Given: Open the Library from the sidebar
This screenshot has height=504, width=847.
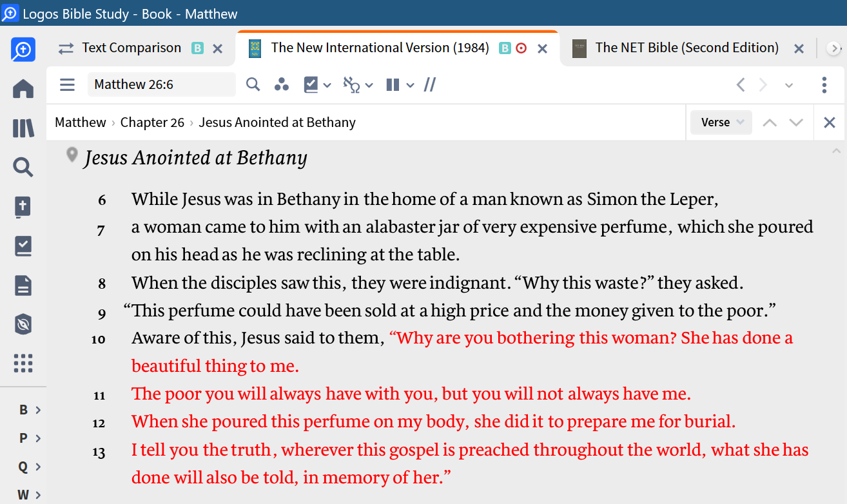Looking at the screenshot, I should [x=23, y=128].
